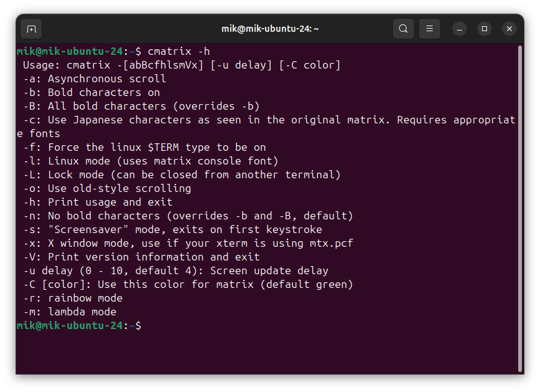Click the -V Print version information line

click(x=141, y=257)
